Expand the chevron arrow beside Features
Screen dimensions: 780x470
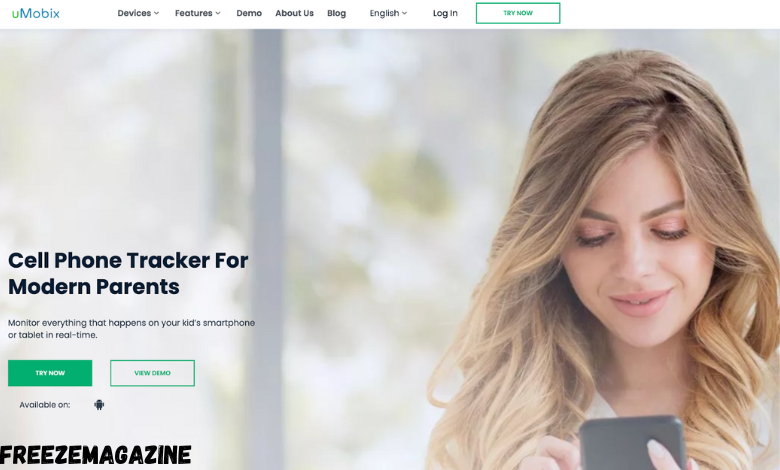(x=218, y=13)
